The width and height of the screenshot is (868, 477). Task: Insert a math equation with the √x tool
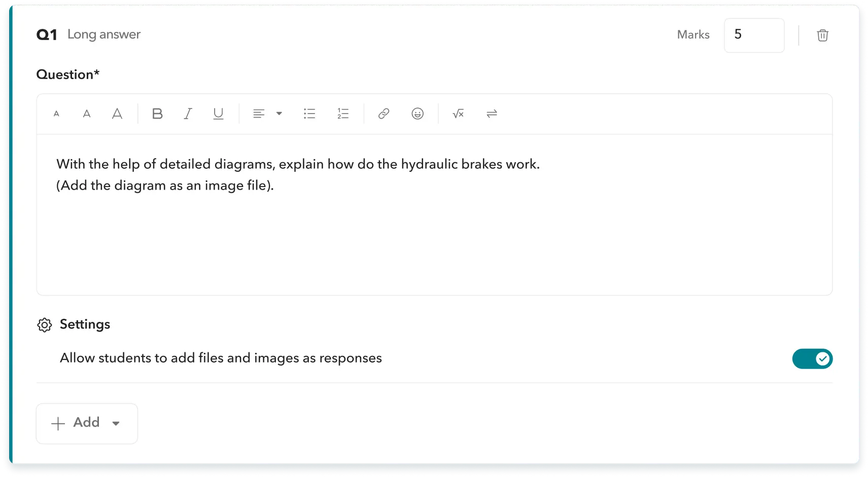pyautogui.click(x=458, y=114)
